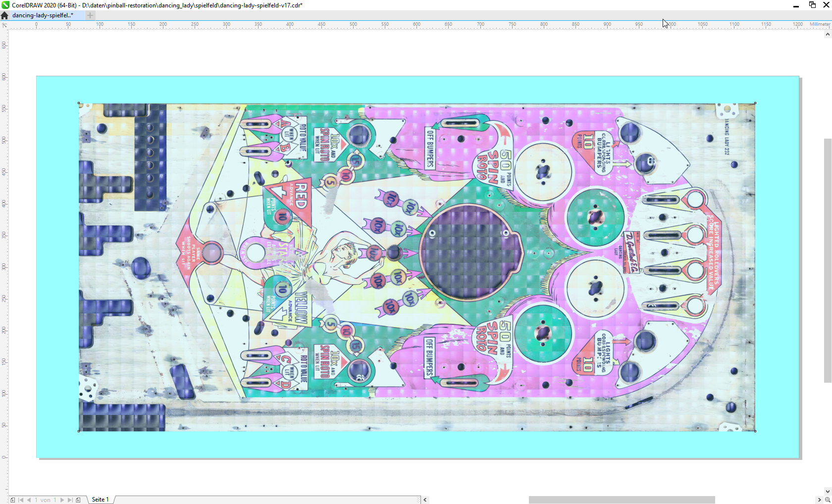Click the bottom-right selection handle of the bitmap
This screenshot has height=504, width=832.
(x=755, y=431)
